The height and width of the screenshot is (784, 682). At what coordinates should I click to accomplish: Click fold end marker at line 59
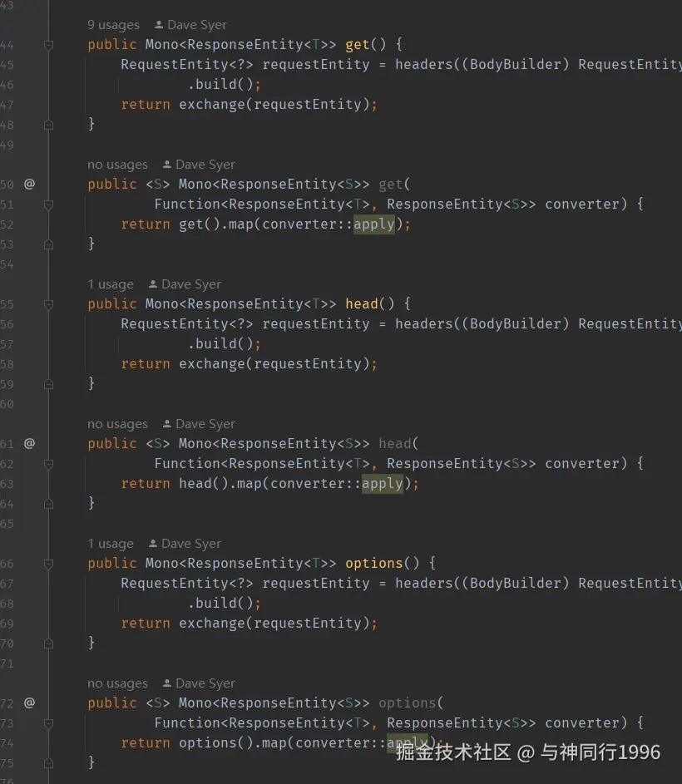48,384
